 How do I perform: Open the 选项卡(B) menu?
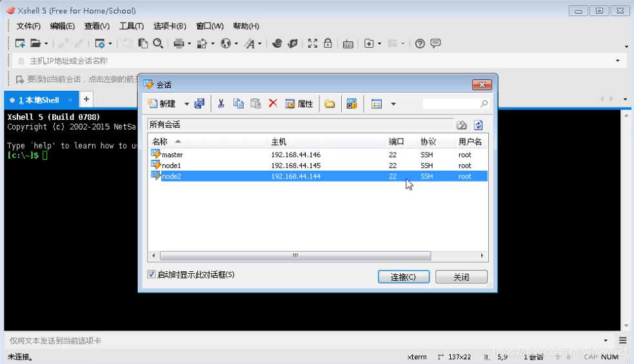170,26
